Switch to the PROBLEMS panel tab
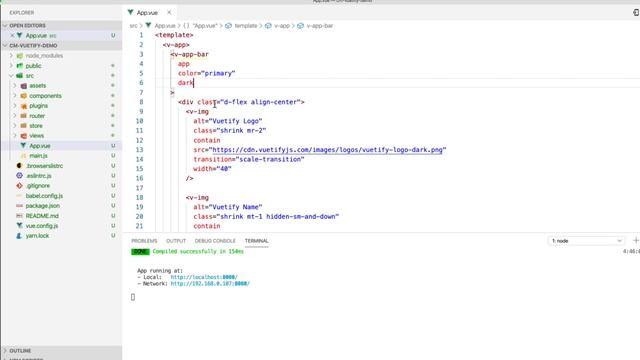This screenshot has height=360, width=640. (144, 241)
